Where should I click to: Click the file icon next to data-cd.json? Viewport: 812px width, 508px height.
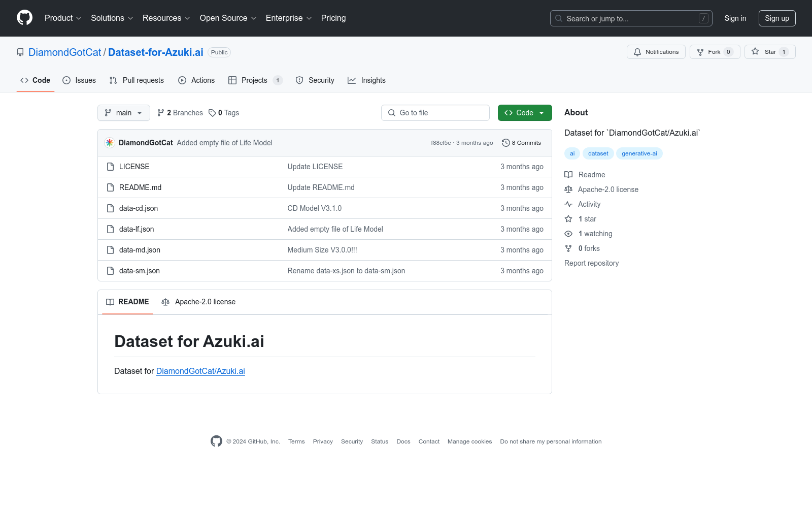pyautogui.click(x=110, y=208)
